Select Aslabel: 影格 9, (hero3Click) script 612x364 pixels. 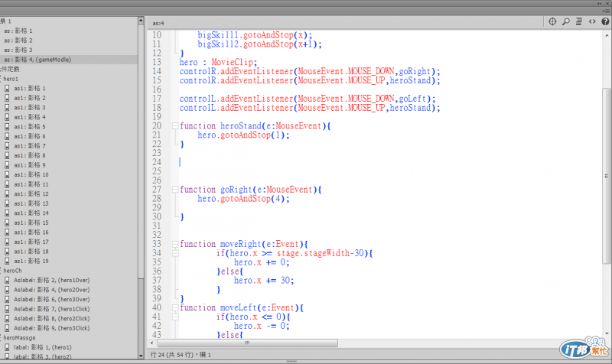pyautogui.click(x=51, y=328)
